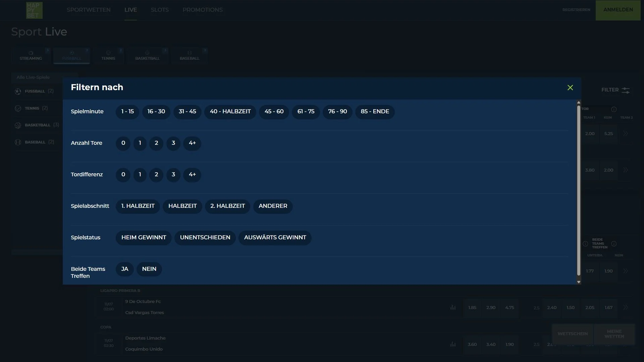Click the Anmelden button
Viewport: 644px width, 362px height.
pyautogui.click(x=618, y=10)
